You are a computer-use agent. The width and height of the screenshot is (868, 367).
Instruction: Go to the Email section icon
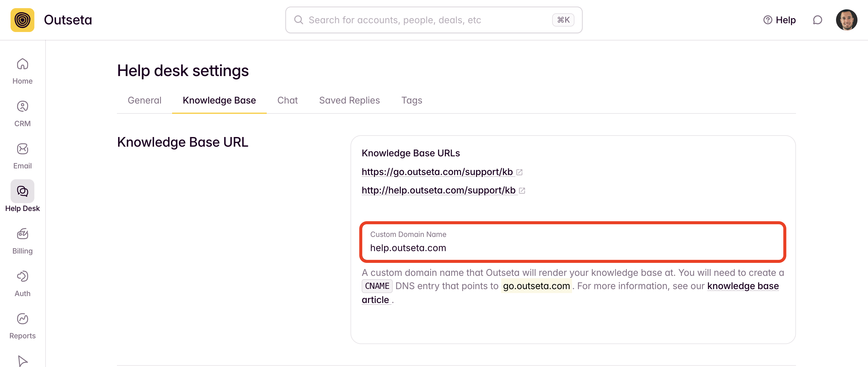[22, 149]
